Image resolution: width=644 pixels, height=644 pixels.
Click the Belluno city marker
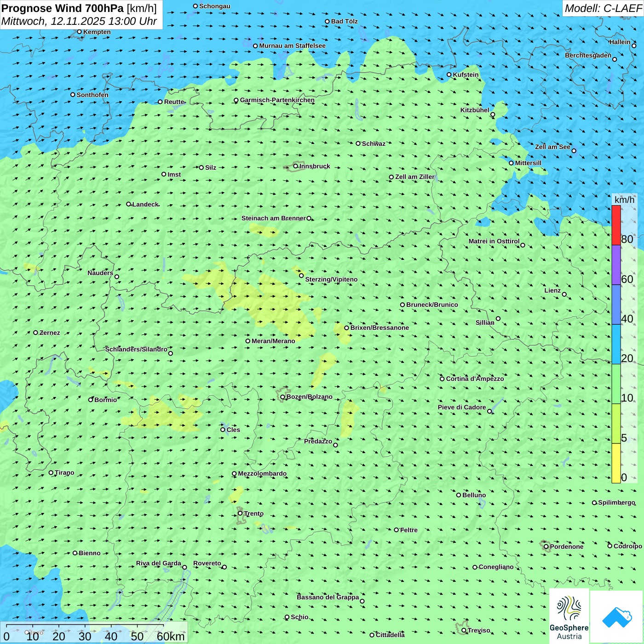click(458, 495)
